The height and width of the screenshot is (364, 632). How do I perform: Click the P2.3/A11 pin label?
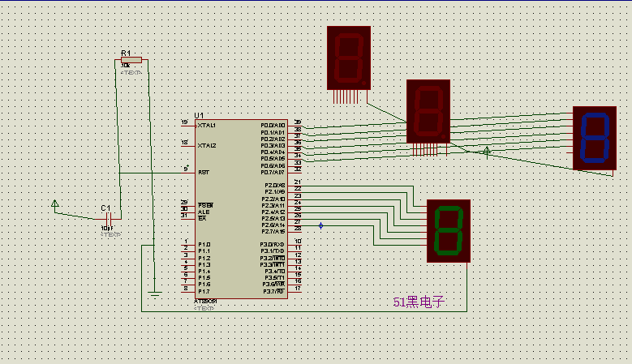273,205
